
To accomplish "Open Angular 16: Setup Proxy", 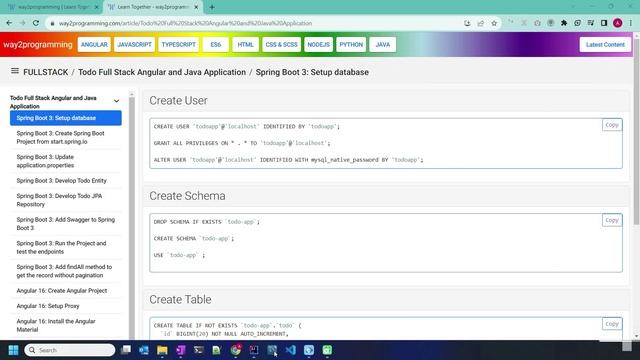I will point(66,306).
